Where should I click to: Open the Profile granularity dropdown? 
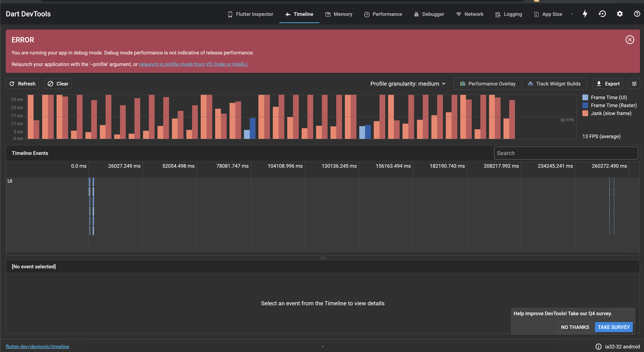(x=408, y=83)
